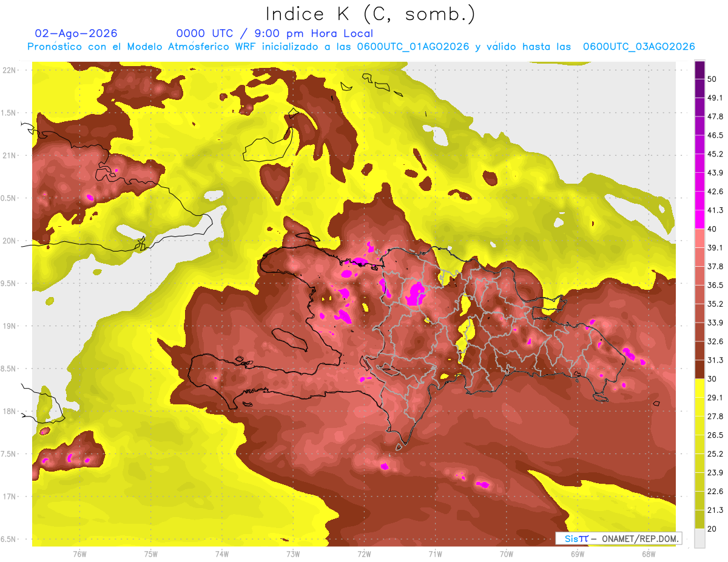Click the "Indice K (C, somb.)" title
728x562 pixels.
(x=371, y=14)
